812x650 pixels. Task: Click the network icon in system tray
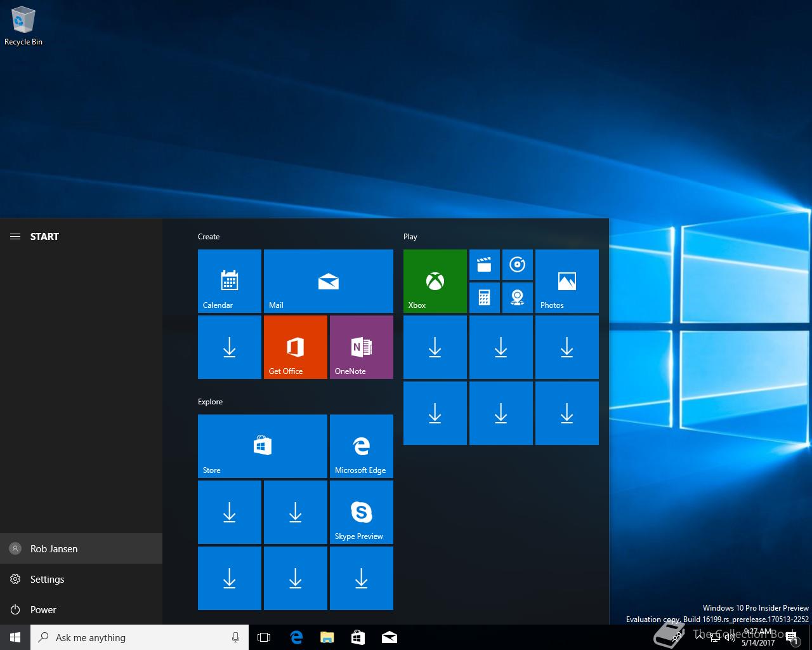715,637
